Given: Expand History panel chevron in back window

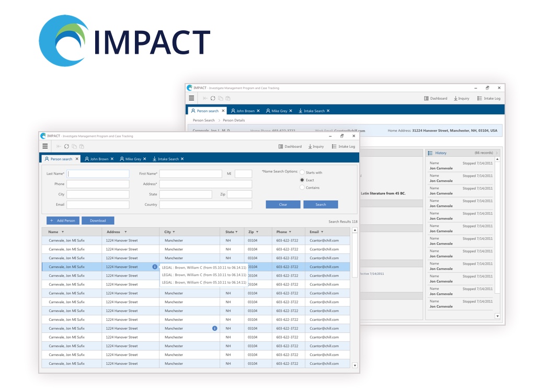Looking at the screenshot, I should [x=497, y=153].
